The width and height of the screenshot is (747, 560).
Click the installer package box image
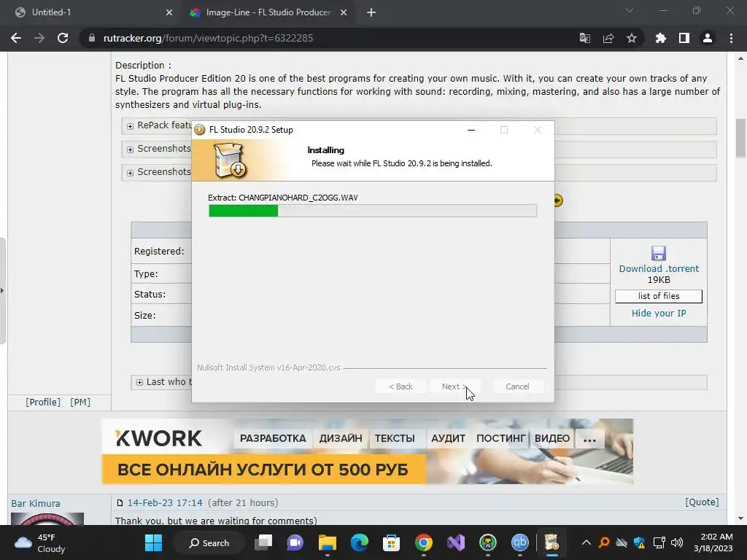230,160
